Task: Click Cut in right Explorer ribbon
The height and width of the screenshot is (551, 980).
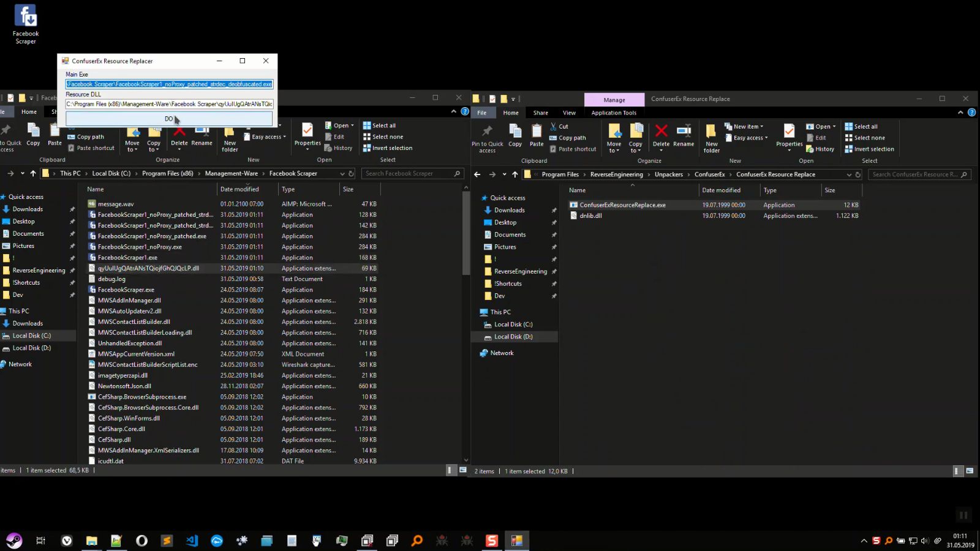Action: (x=559, y=127)
